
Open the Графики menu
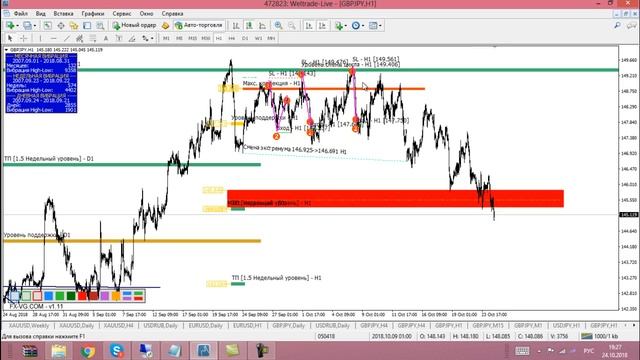pos(93,13)
